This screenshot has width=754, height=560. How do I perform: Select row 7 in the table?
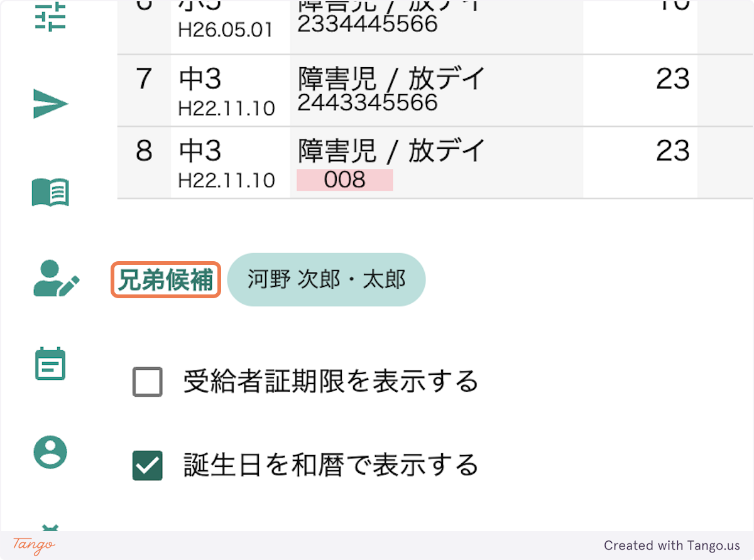144,79
